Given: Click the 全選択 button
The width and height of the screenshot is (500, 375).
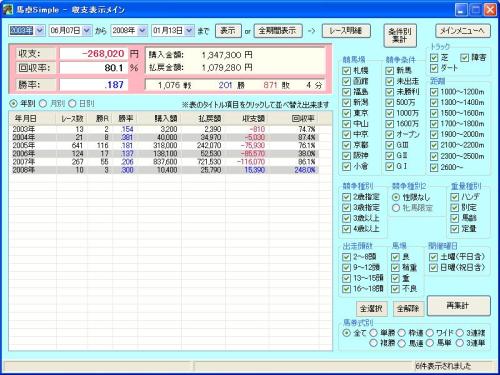Looking at the screenshot, I should [x=371, y=309].
